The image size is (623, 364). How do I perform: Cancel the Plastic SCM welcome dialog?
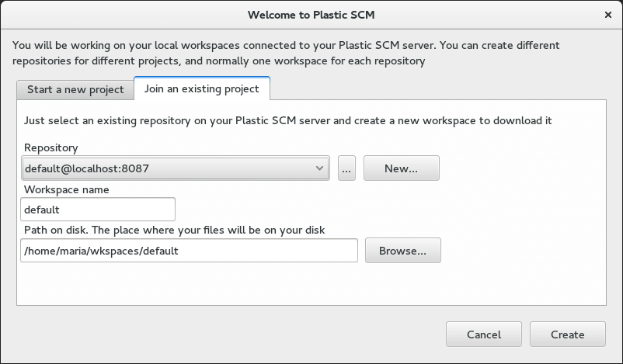[483, 335]
